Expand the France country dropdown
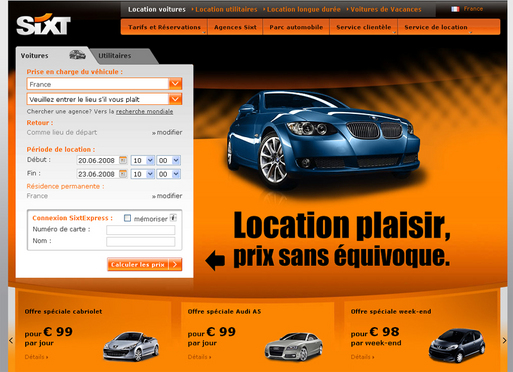The height and width of the screenshot is (372, 513). [175, 84]
